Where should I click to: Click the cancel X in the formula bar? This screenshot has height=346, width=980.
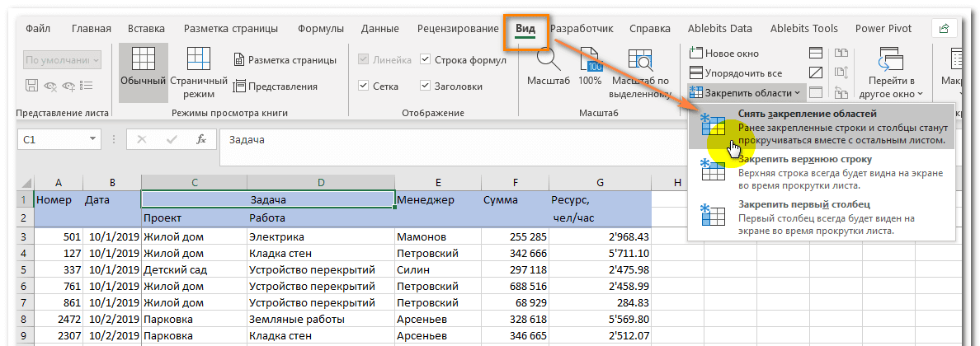(142, 140)
